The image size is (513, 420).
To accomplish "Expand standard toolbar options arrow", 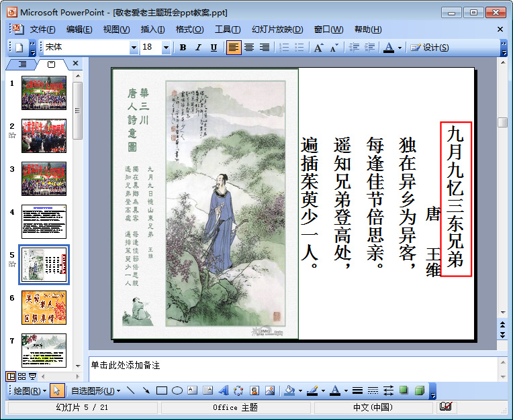I will coord(32,48).
